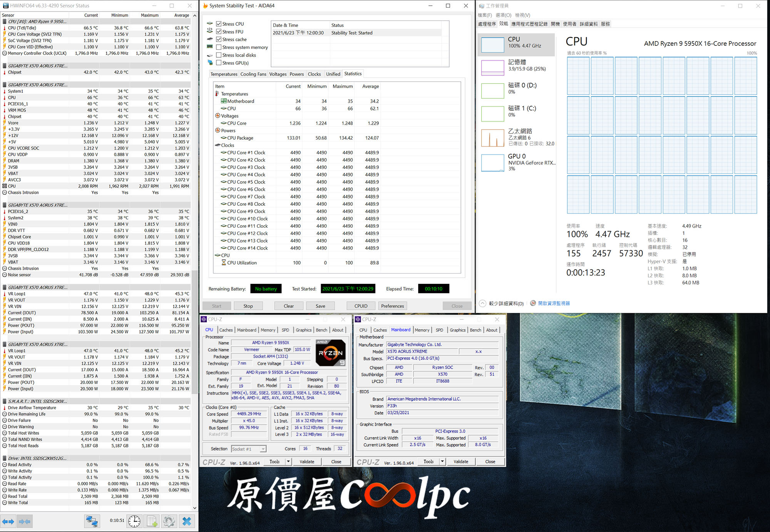Click 開啟資源監視器 link
The width and height of the screenshot is (770, 532).
click(554, 303)
